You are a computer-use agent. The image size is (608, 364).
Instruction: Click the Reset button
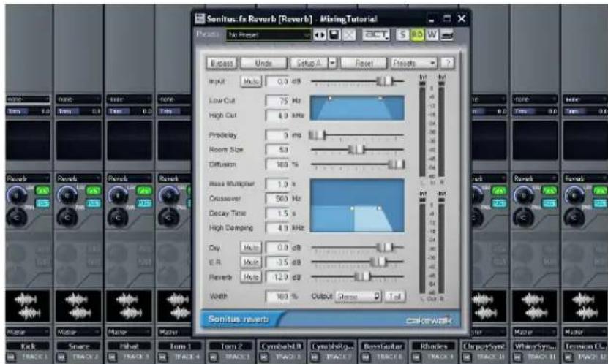(364, 63)
